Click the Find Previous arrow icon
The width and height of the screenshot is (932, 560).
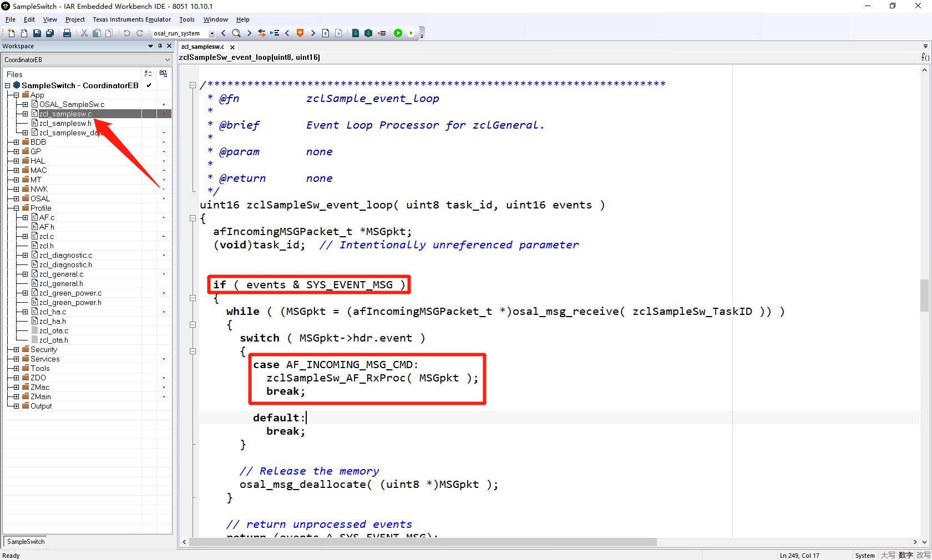tap(224, 33)
